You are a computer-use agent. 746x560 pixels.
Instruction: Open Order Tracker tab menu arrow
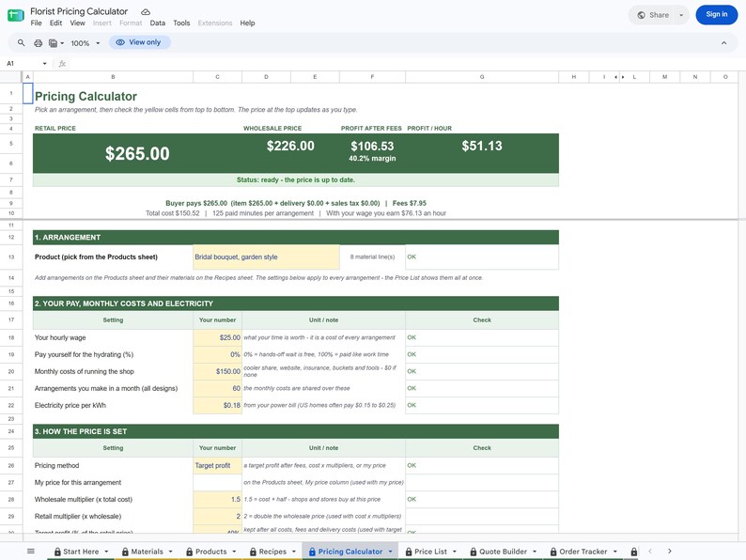[614, 552]
